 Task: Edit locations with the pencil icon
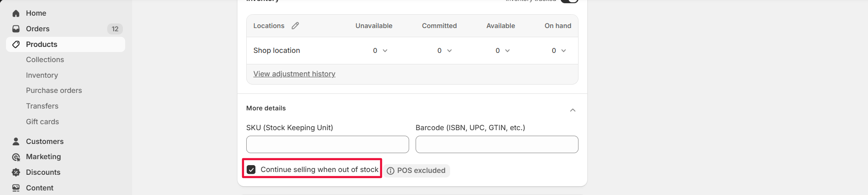(x=295, y=26)
